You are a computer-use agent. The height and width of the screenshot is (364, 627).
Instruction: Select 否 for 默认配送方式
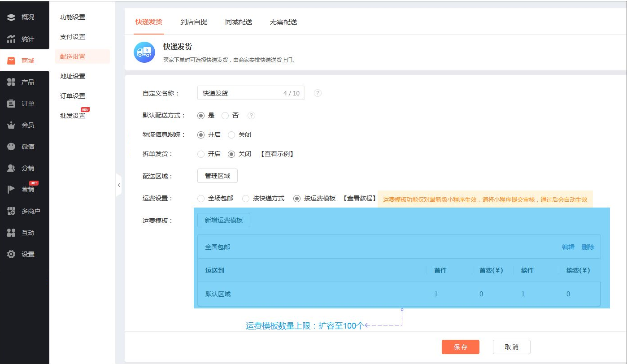point(225,116)
